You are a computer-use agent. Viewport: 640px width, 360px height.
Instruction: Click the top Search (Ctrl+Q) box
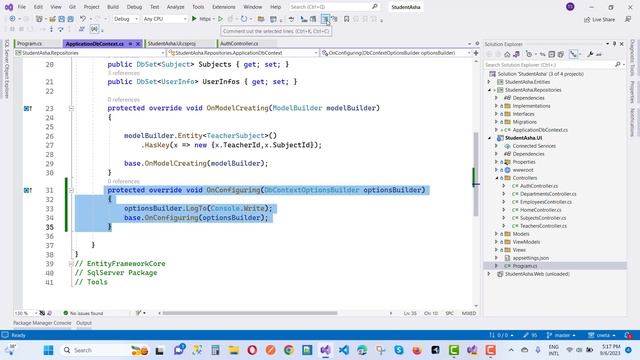coord(333,7)
